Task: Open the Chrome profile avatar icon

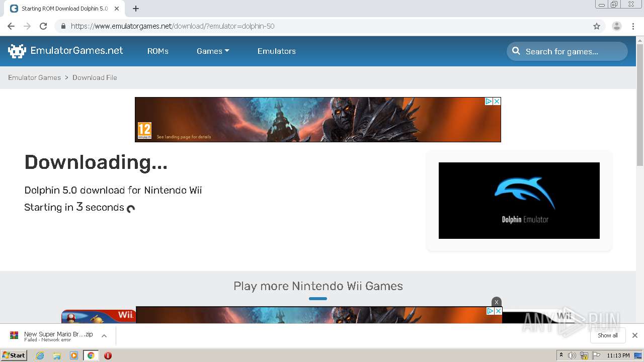Action: pos(617,26)
